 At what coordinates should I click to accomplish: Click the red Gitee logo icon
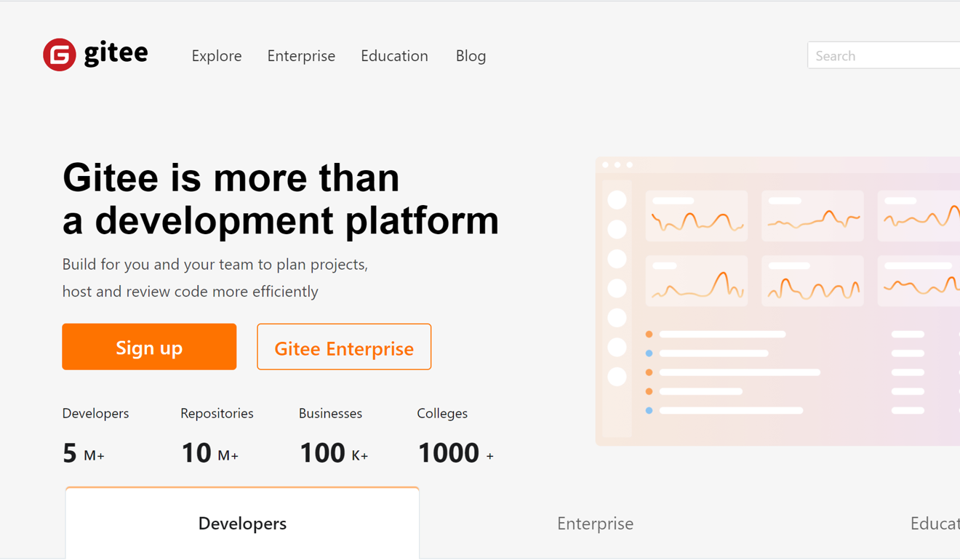point(60,55)
